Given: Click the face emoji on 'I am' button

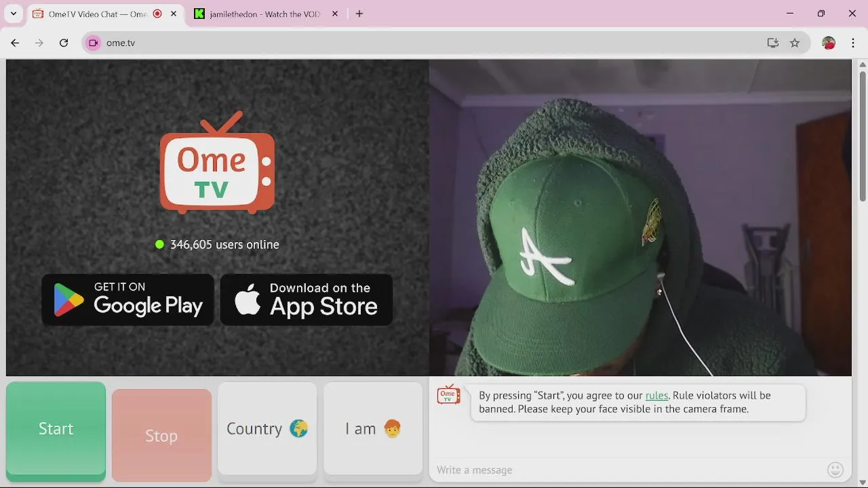Looking at the screenshot, I should [x=392, y=428].
